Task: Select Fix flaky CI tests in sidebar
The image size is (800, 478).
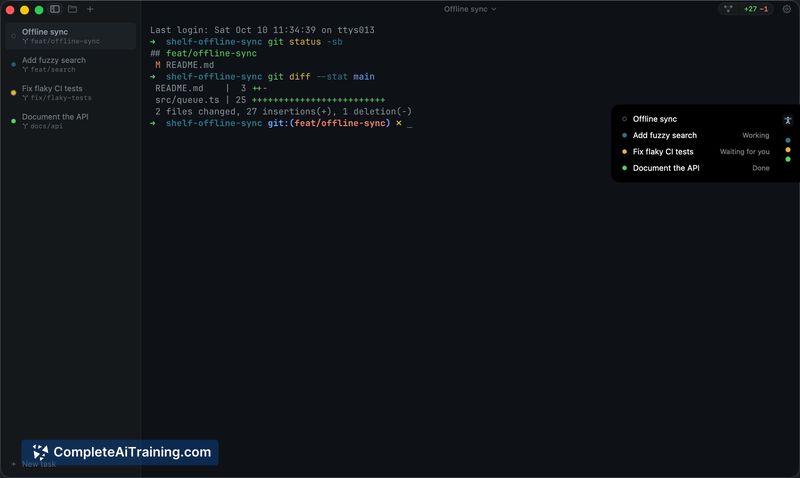Action: [x=71, y=92]
